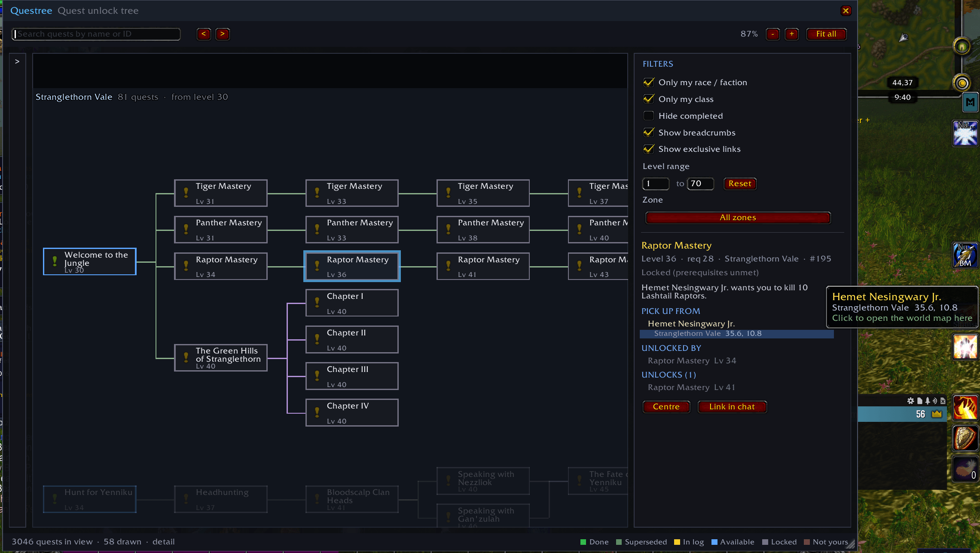Viewport: 980px width, 553px height.
Task: Enable the Hide completed checkbox
Action: coord(649,116)
